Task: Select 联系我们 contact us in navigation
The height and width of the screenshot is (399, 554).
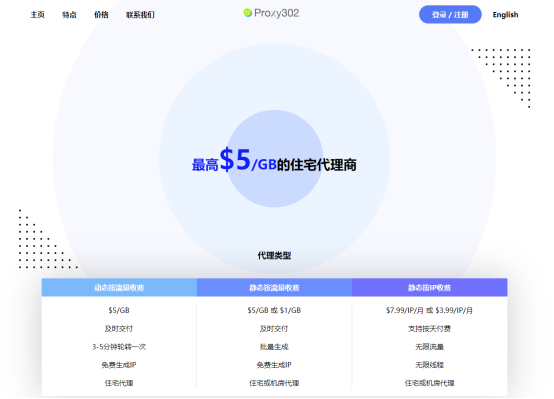Action: [140, 14]
